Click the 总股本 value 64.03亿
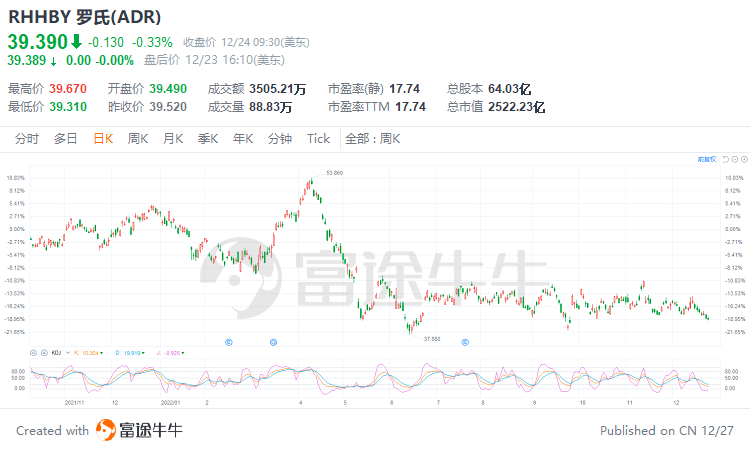 click(x=509, y=89)
